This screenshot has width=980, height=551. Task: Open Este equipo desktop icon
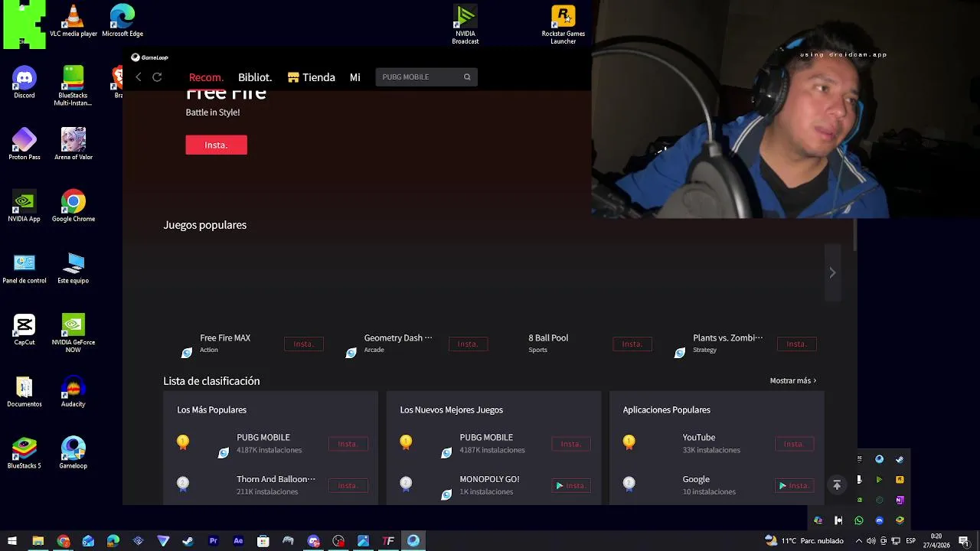(x=73, y=268)
